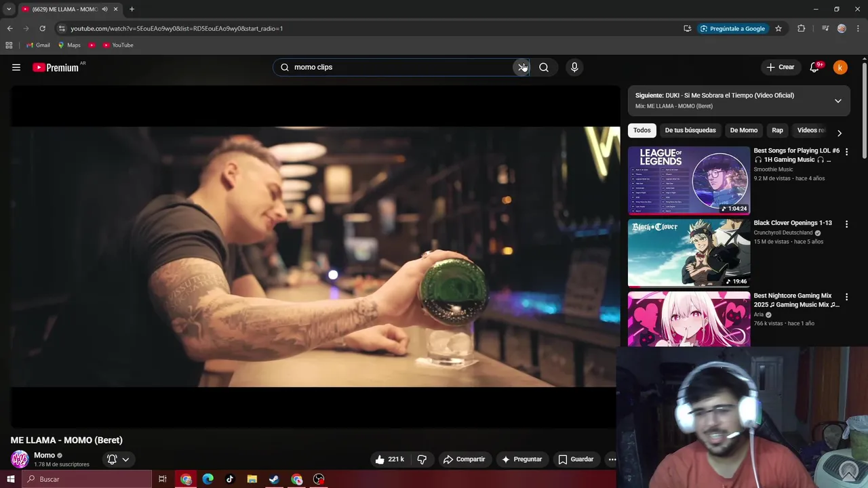The width and height of the screenshot is (868, 488).
Task: Open more actions below the video
Action: (x=612, y=459)
